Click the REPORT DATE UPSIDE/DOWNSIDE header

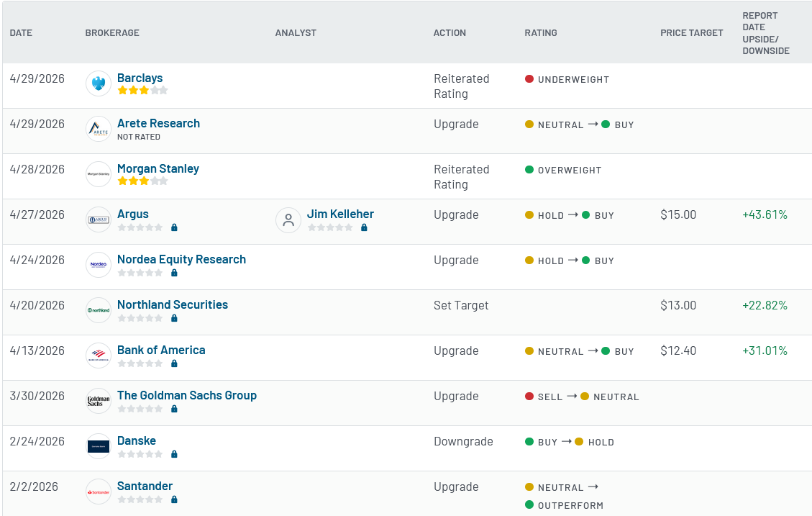766,33
